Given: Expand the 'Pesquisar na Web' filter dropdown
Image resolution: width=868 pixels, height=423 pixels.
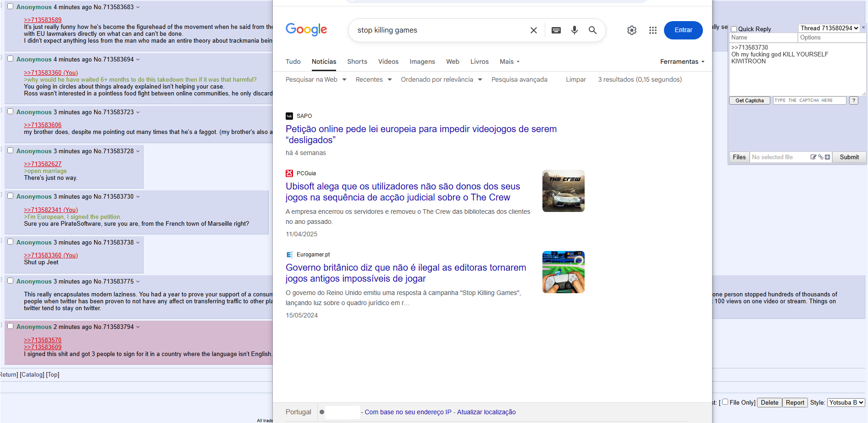Looking at the screenshot, I should click(x=316, y=79).
